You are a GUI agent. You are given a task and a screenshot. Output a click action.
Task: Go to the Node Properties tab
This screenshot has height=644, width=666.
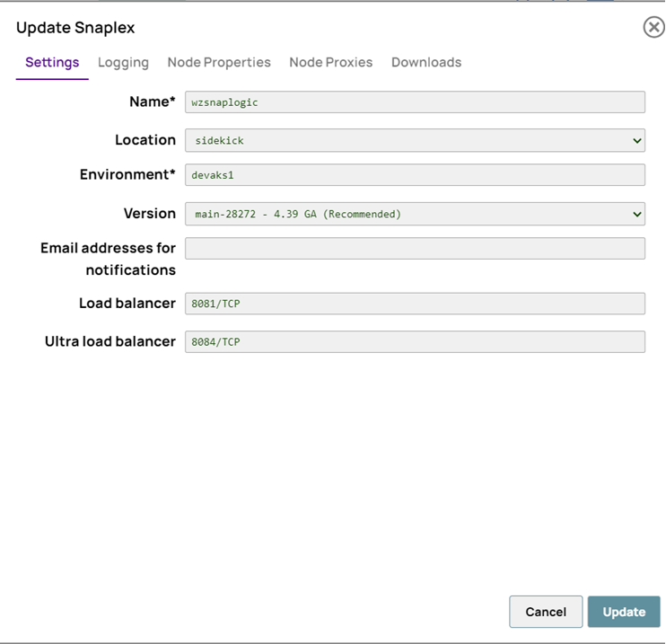tap(219, 62)
